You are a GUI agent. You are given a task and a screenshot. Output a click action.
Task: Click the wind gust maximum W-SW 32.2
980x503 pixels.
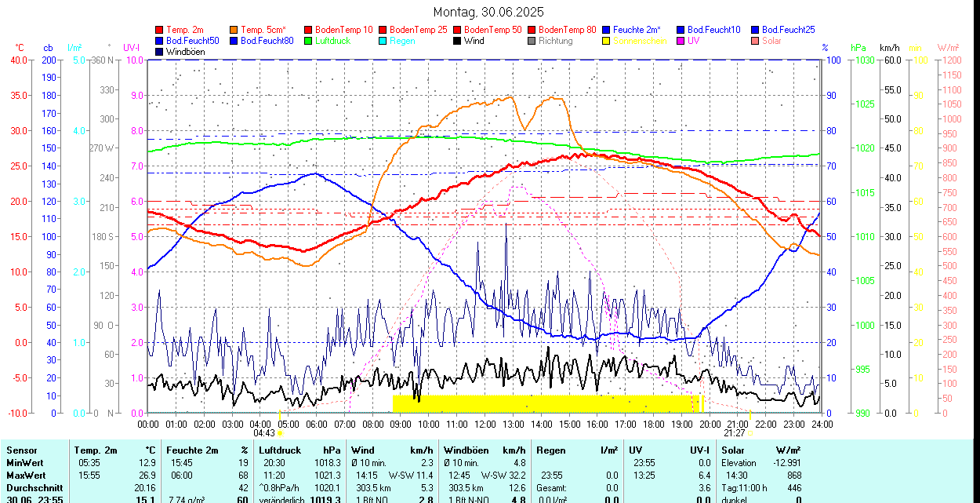pos(503,476)
